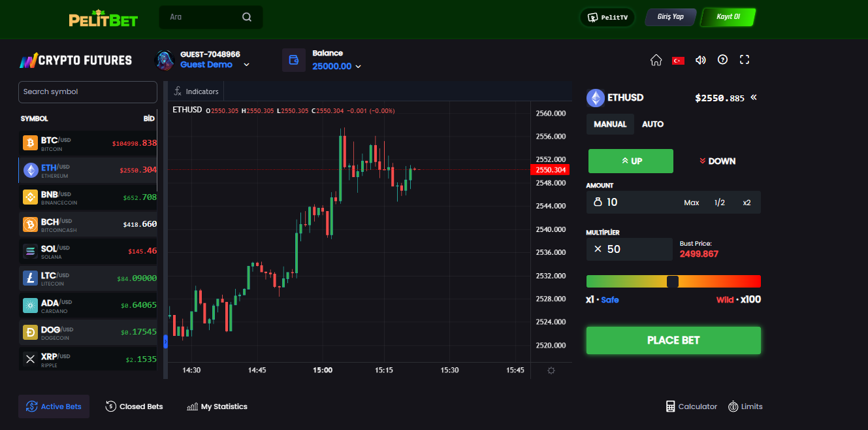Open the Limits info
The height and width of the screenshot is (430, 868).
click(745, 406)
